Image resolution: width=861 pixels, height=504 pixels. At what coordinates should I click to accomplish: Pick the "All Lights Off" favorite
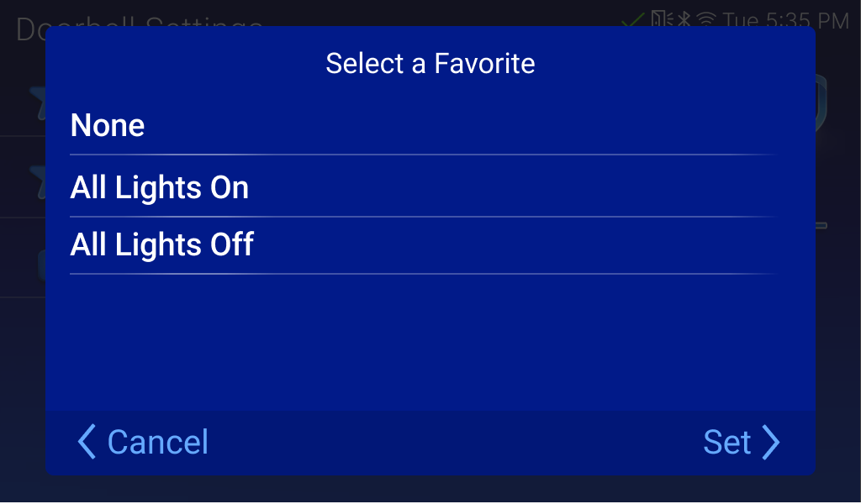(x=162, y=245)
